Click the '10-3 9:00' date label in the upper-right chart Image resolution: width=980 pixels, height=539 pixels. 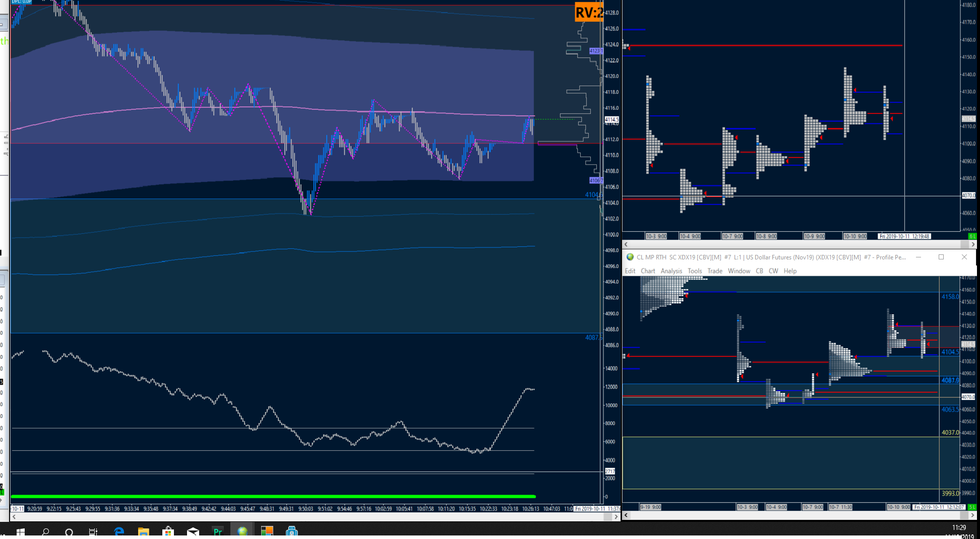click(x=656, y=236)
